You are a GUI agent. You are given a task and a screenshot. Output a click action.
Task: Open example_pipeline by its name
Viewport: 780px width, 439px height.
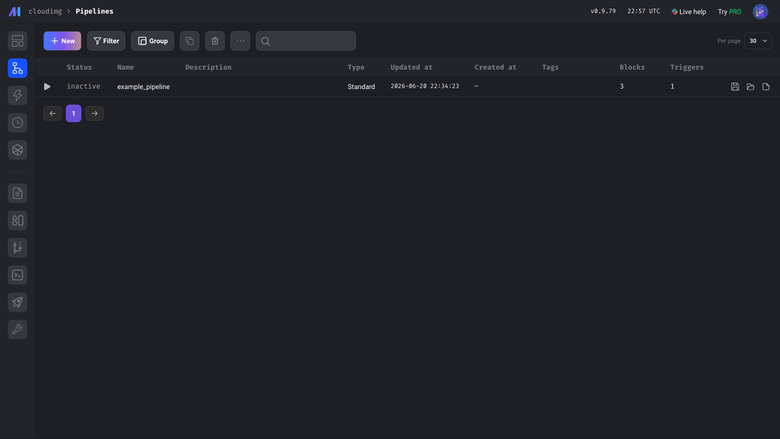click(x=143, y=87)
